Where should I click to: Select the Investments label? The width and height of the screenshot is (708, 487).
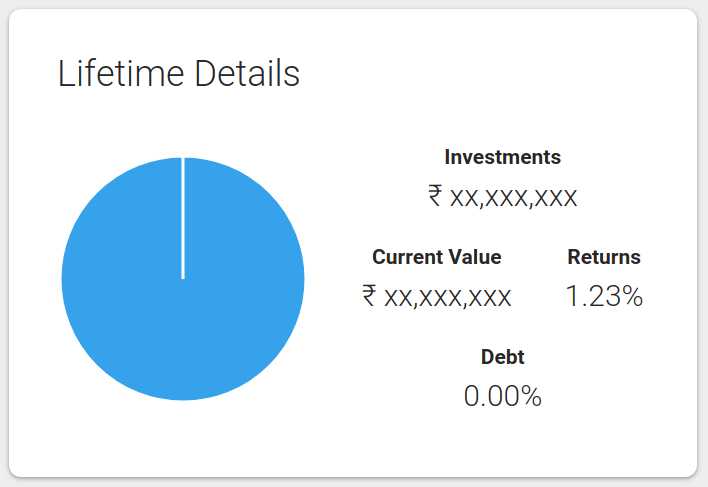point(503,157)
